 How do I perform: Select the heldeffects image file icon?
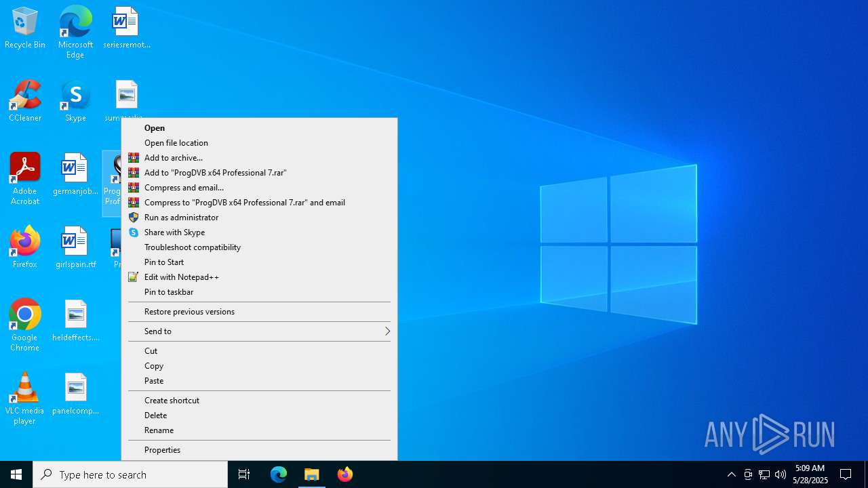coord(75,321)
